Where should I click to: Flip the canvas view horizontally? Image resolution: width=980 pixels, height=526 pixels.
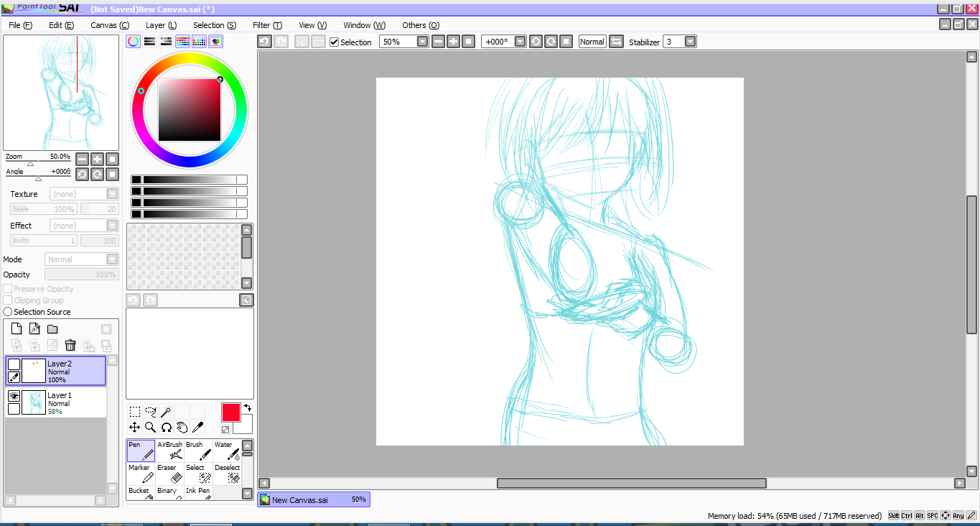coord(616,42)
